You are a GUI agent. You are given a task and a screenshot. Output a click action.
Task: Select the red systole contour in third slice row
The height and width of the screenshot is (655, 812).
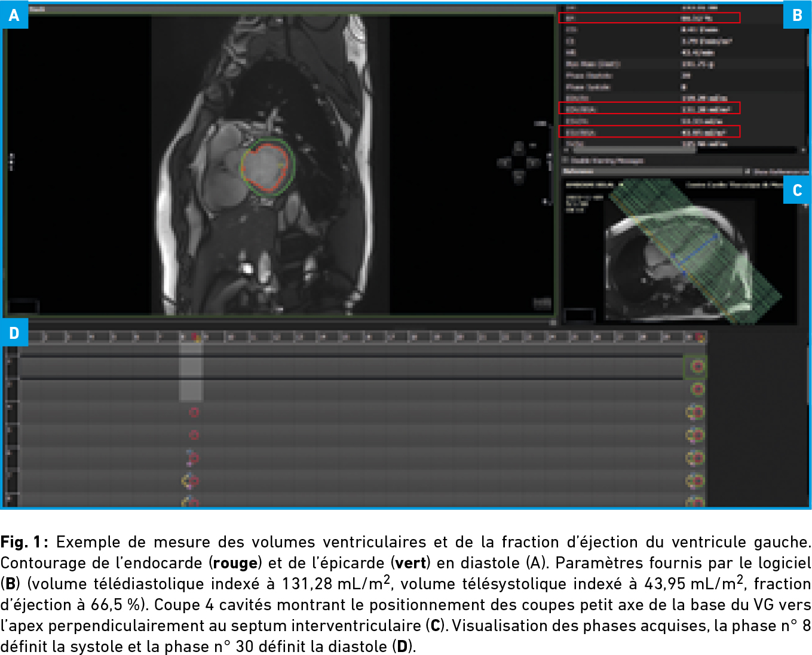point(194,412)
